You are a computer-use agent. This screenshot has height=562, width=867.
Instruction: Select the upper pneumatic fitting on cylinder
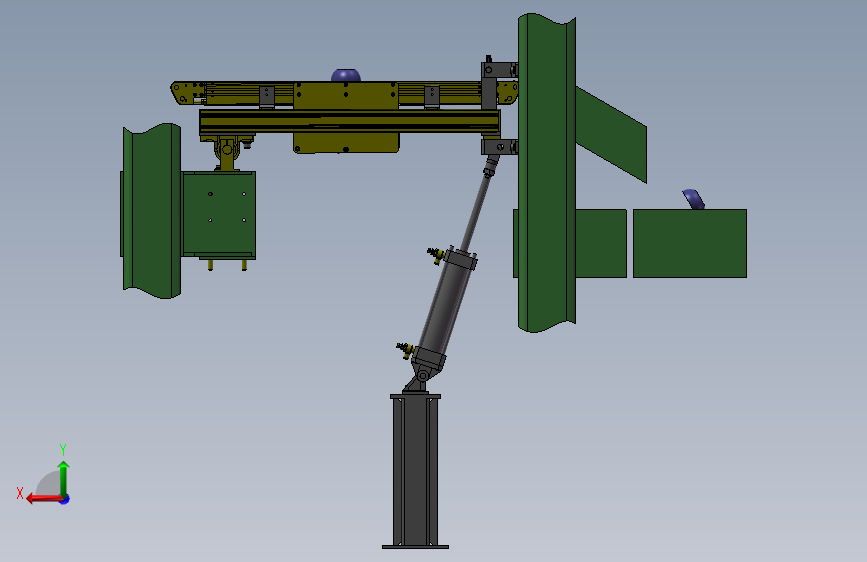pyautogui.click(x=436, y=255)
